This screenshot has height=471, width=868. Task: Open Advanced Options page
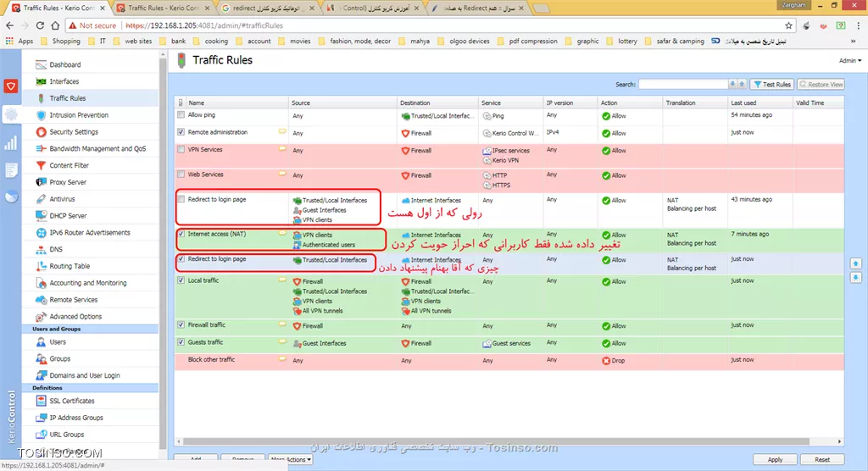(75, 317)
